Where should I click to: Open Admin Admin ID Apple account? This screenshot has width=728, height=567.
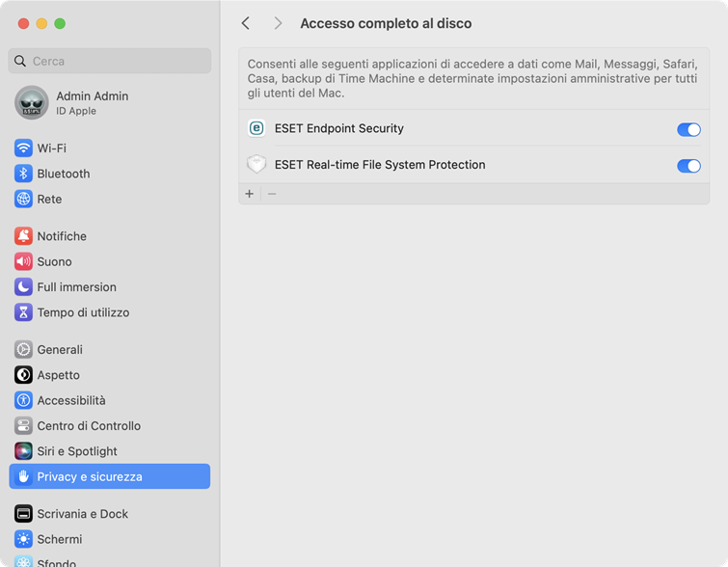point(110,102)
